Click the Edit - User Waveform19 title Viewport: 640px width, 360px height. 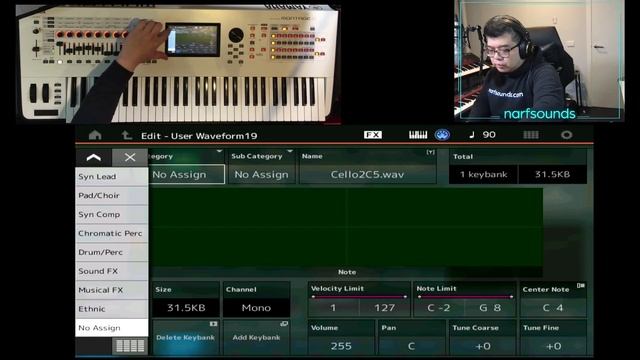coord(199,136)
